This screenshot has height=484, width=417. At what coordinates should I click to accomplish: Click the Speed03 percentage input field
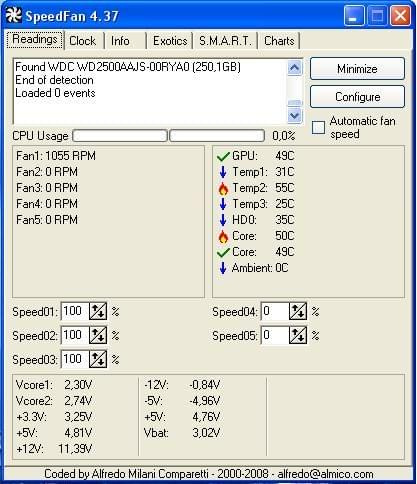[75, 359]
